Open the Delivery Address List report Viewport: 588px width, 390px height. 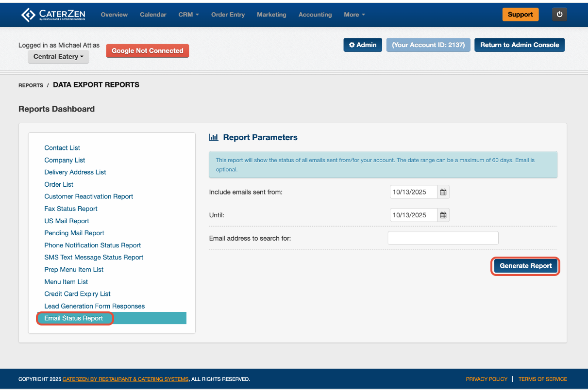(75, 172)
